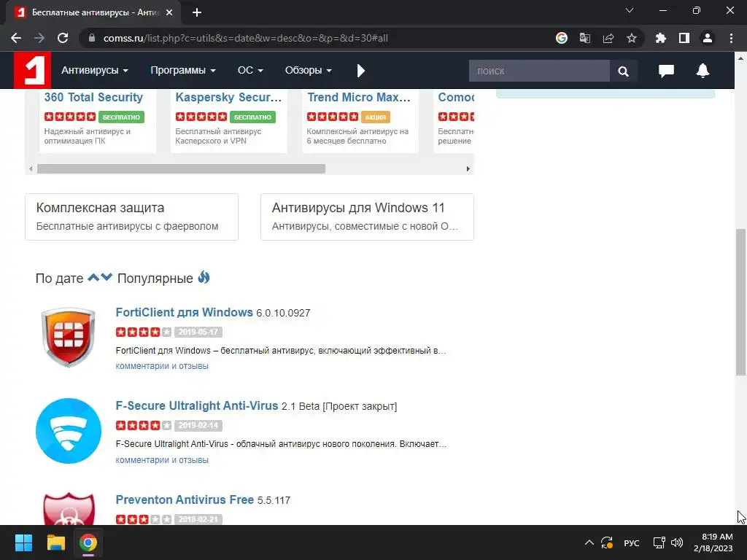Close the Бесплатные антивирусы tab
This screenshot has height=560, width=747.
click(x=169, y=12)
